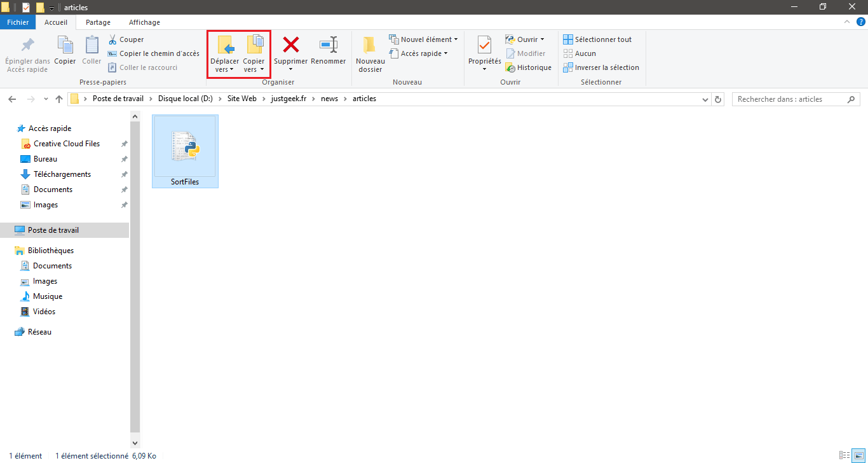Click the search magnifier icon
868x463 pixels.
pyautogui.click(x=851, y=99)
